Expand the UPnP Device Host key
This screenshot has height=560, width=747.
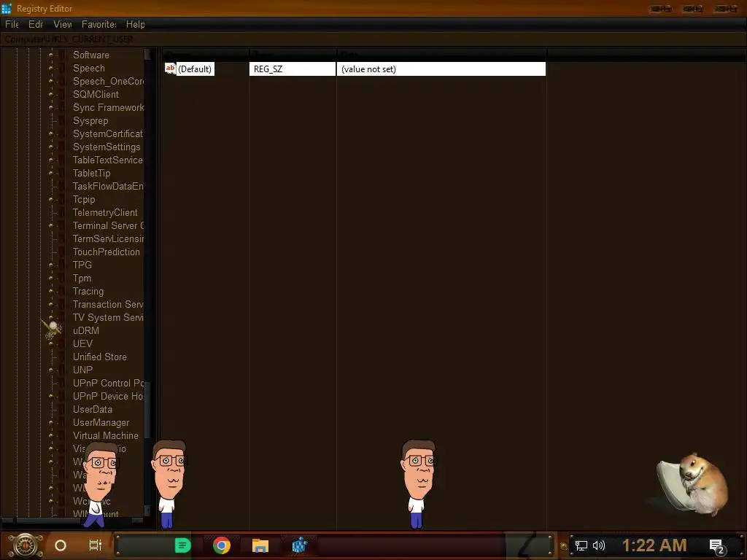51,396
